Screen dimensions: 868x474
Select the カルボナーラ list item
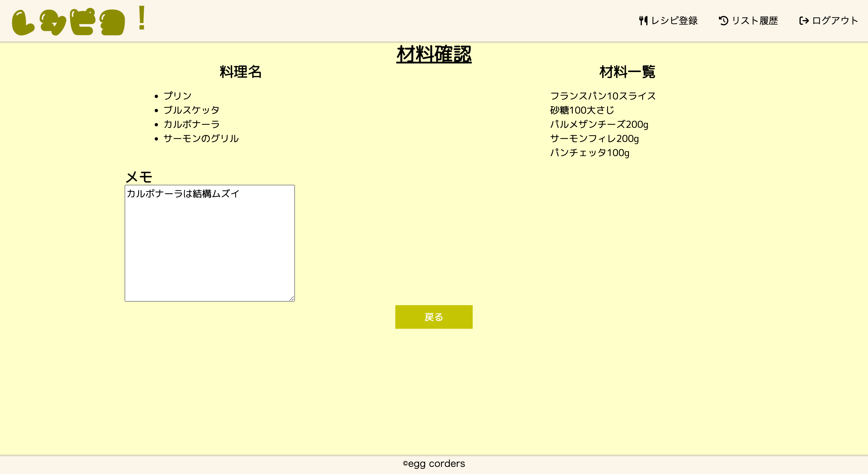191,124
